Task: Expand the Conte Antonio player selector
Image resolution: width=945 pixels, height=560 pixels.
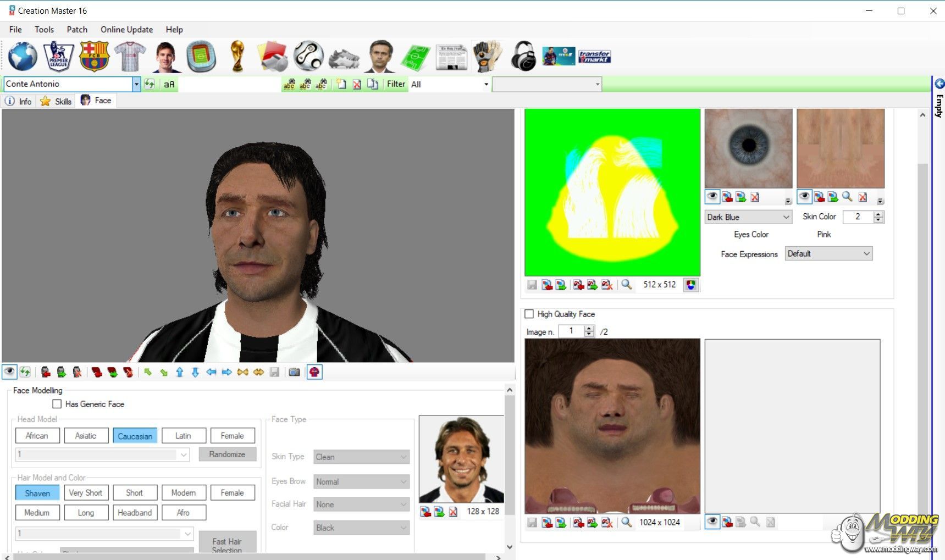Action: pyautogui.click(x=136, y=84)
